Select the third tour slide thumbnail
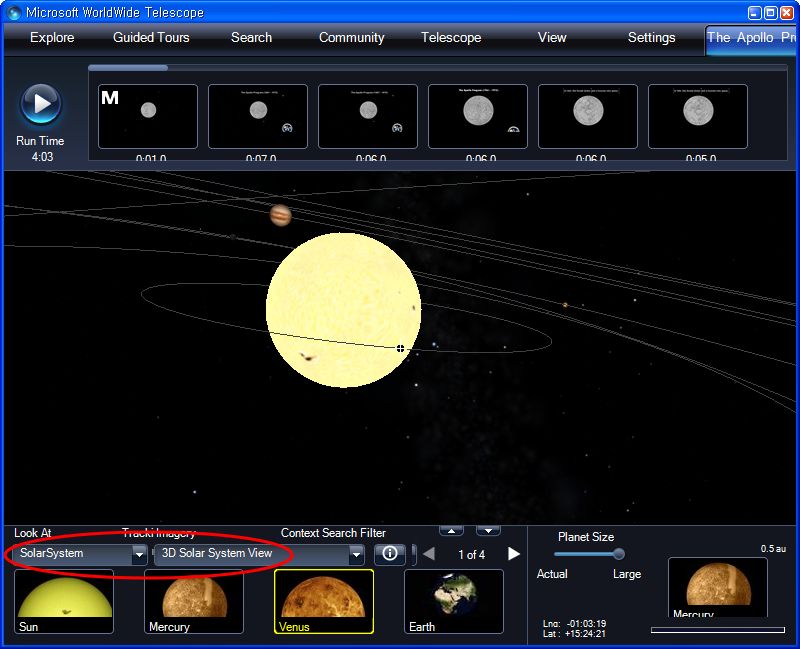The image size is (800, 649). pyautogui.click(x=368, y=116)
